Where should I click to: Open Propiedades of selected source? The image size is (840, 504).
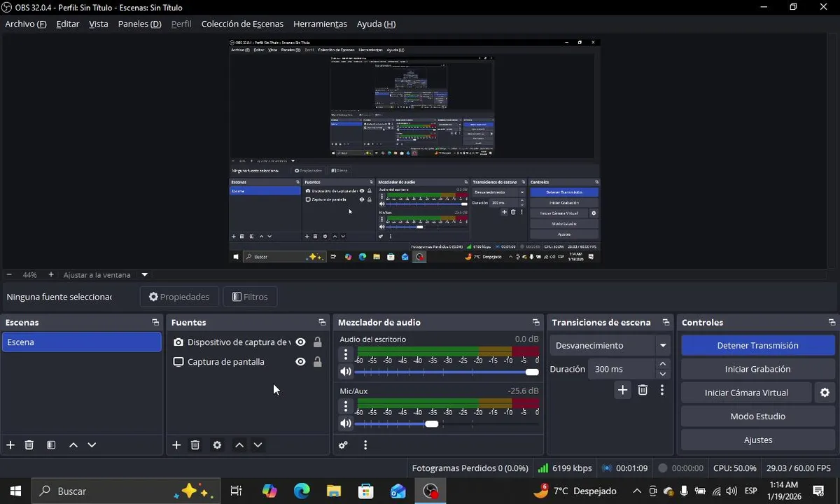point(179,297)
